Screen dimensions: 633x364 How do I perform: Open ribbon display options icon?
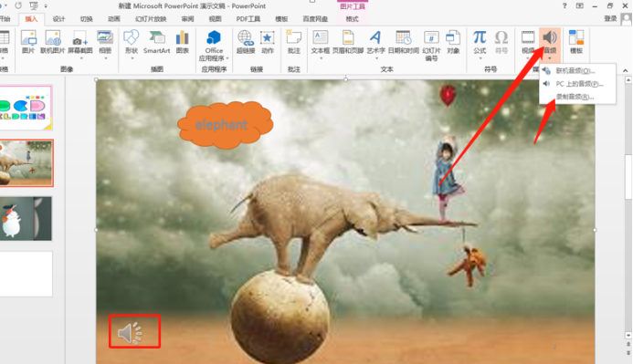pyautogui.click(x=580, y=5)
